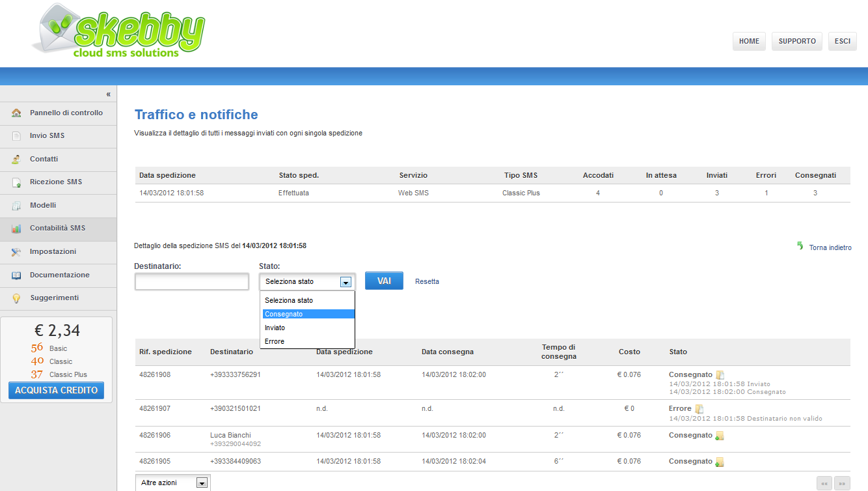The width and height of the screenshot is (868, 491).
Task: Click the green Torna indietro arrow icon
Action: pos(800,246)
